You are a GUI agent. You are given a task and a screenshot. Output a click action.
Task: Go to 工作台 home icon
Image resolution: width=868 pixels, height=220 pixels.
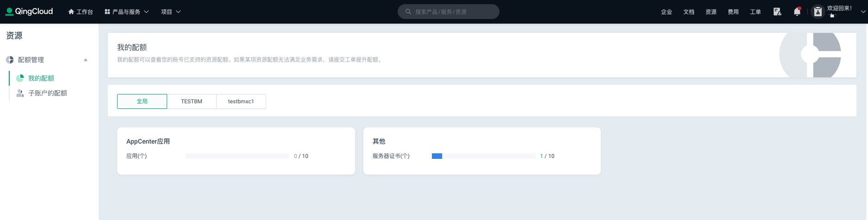pyautogui.click(x=71, y=12)
